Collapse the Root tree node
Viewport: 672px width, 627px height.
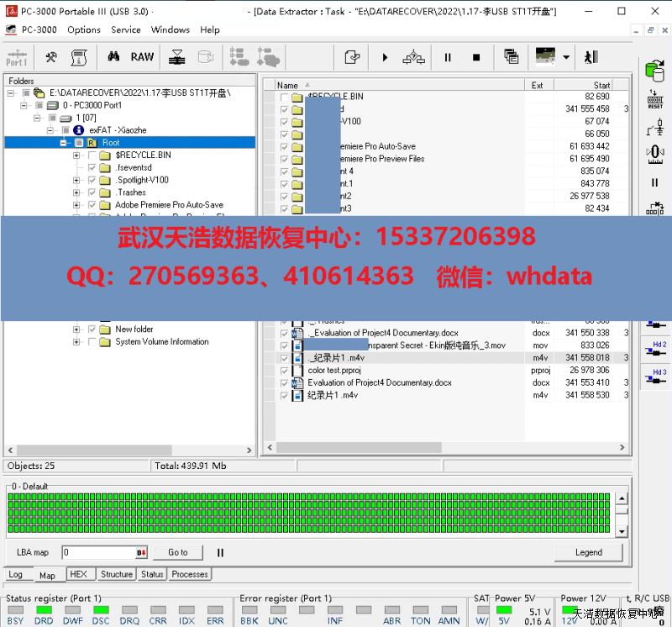coord(64,143)
